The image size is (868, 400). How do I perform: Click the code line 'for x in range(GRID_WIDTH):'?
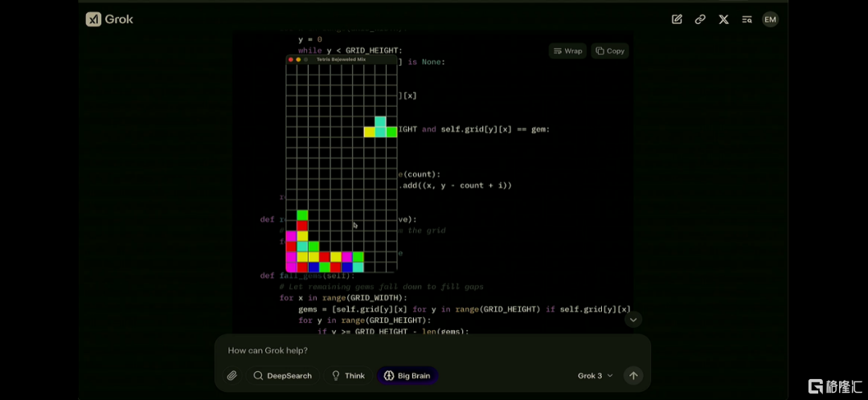click(342, 298)
